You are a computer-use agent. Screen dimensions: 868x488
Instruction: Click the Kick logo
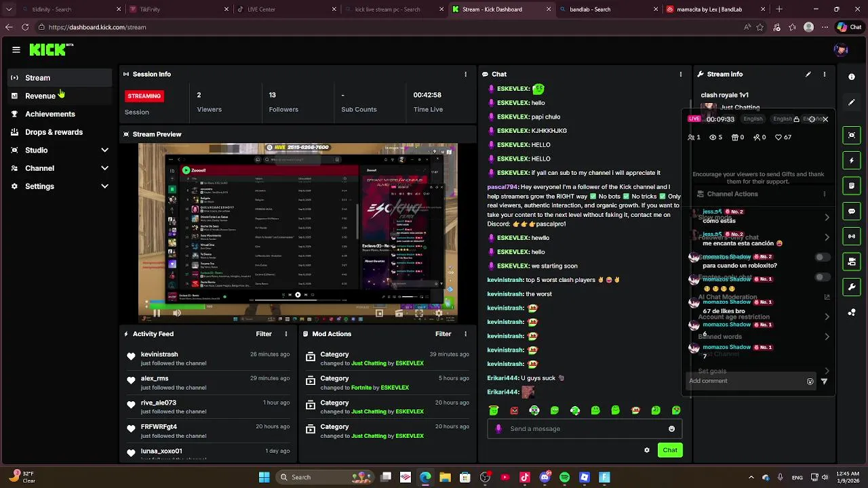point(51,49)
